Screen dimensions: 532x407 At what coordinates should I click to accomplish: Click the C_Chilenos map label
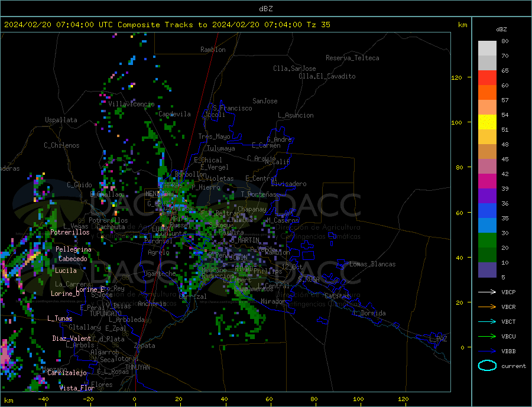61,145
